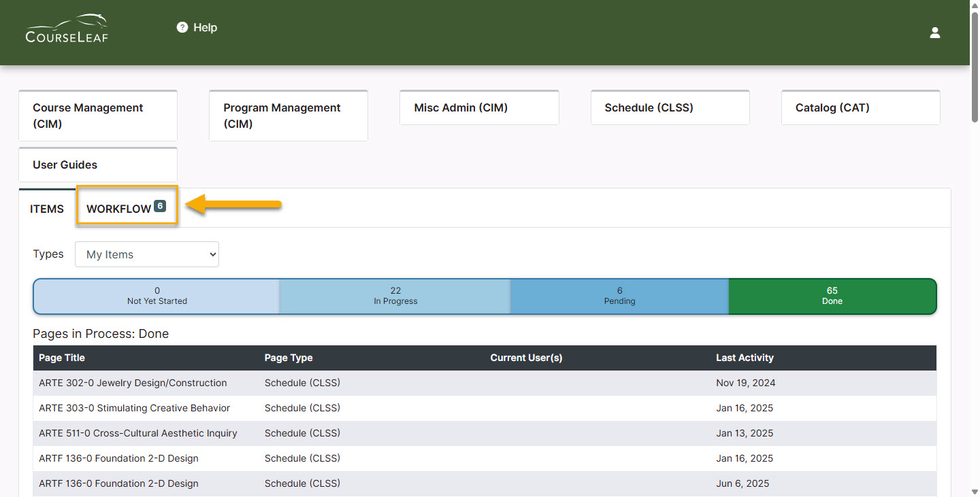
Task: Click the Help question mark icon
Action: click(182, 27)
